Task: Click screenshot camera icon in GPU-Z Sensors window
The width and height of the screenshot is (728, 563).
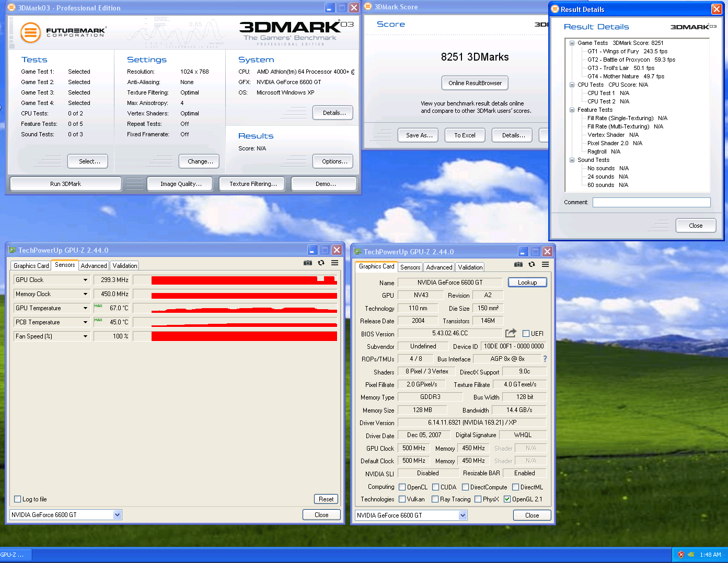Action: coord(308,263)
